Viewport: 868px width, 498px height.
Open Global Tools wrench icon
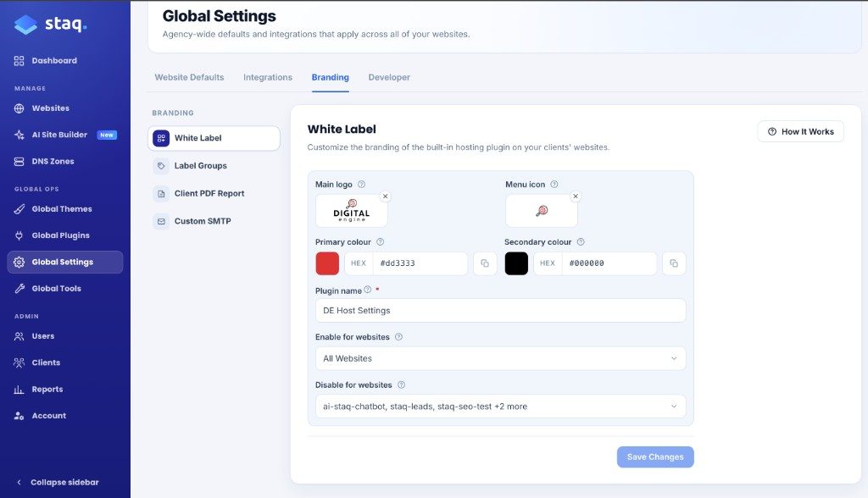click(x=19, y=289)
